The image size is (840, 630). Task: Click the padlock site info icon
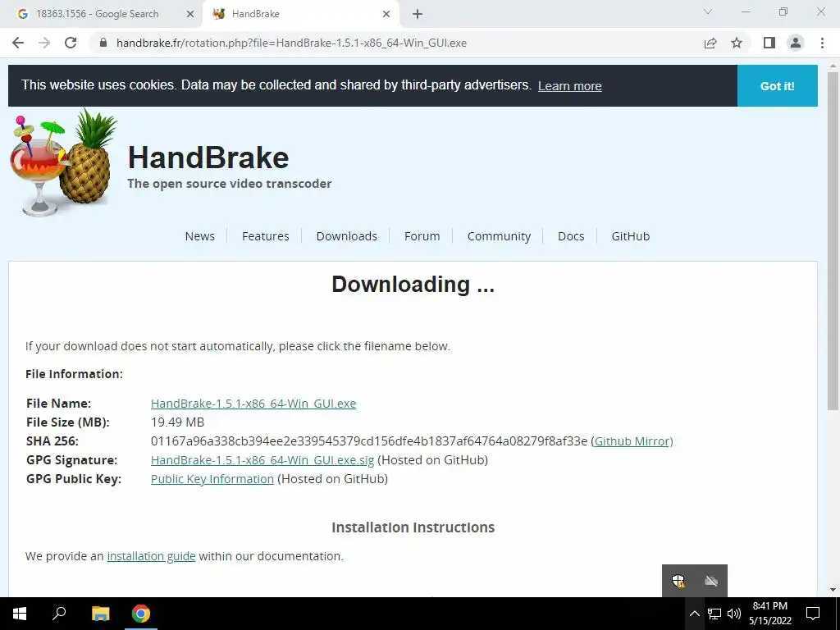tap(103, 43)
